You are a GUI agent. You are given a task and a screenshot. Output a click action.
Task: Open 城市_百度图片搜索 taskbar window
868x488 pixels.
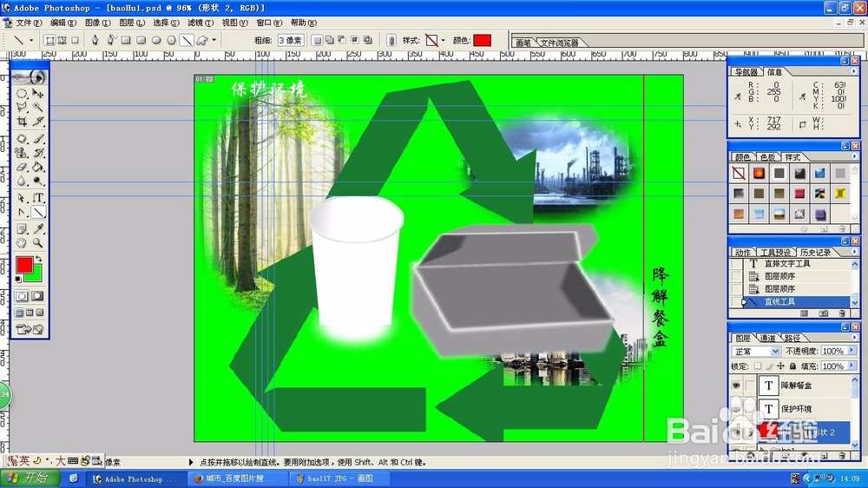tap(237, 478)
